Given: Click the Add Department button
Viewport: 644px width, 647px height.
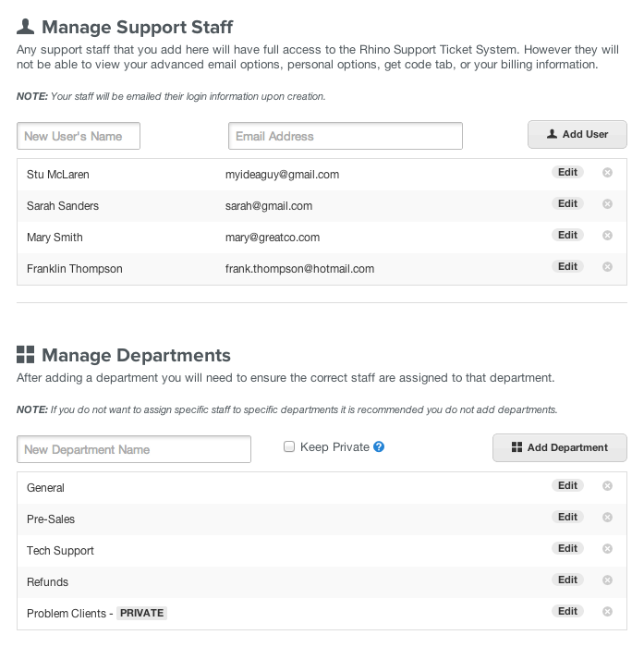Looking at the screenshot, I should [x=559, y=447].
